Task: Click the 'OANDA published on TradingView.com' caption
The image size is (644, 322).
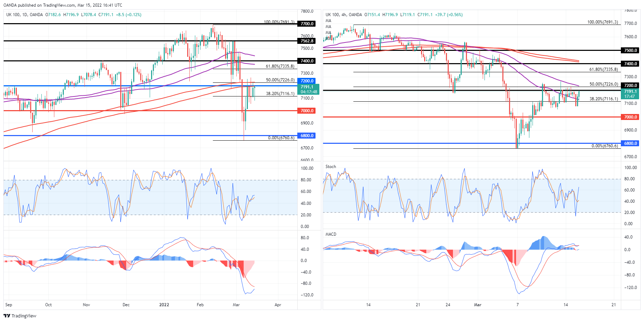Action: click(x=39, y=5)
